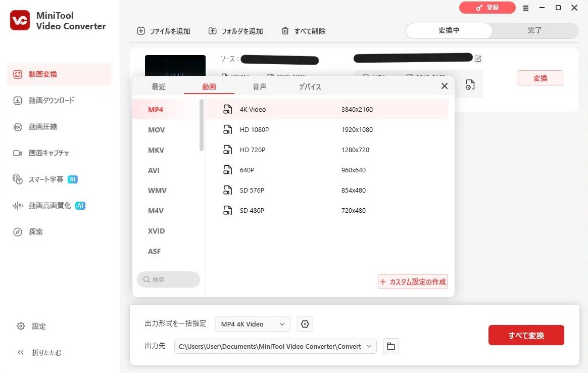
Task: Choose SD 480P preset
Action: (x=327, y=211)
